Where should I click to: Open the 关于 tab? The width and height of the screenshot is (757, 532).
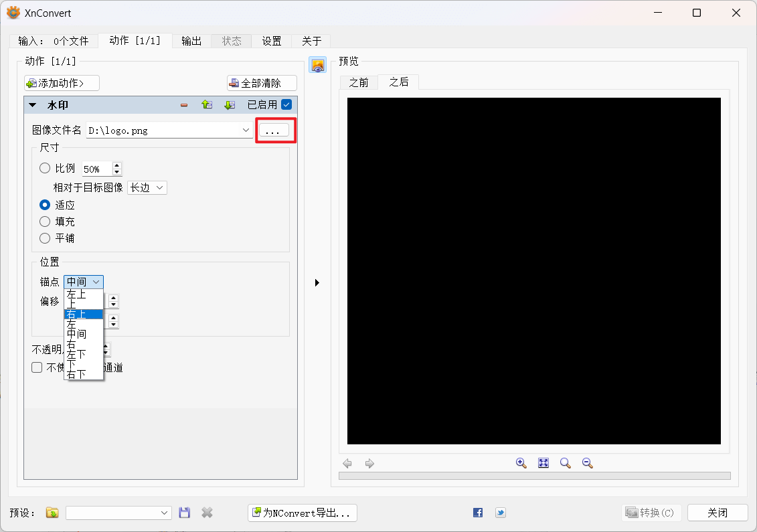point(311,41)
